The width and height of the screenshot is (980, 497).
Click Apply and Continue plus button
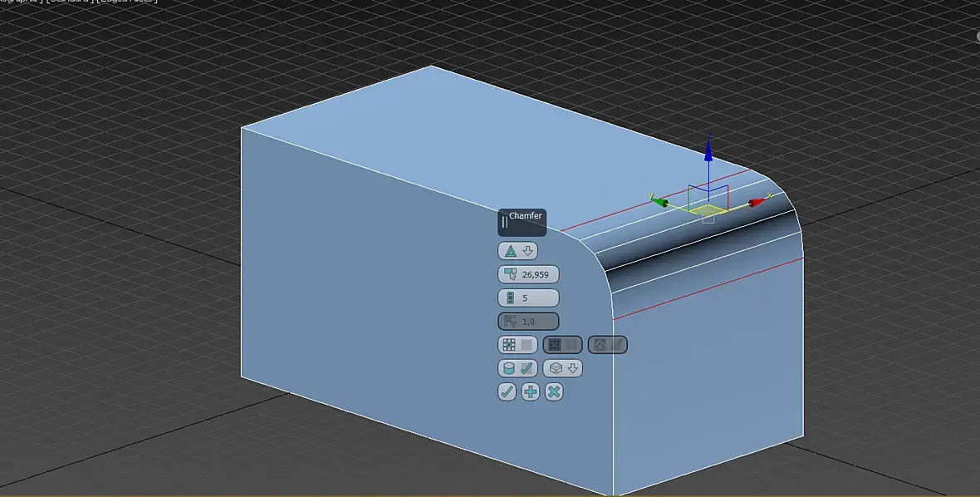pyautogui.click(x=531, y=392)
